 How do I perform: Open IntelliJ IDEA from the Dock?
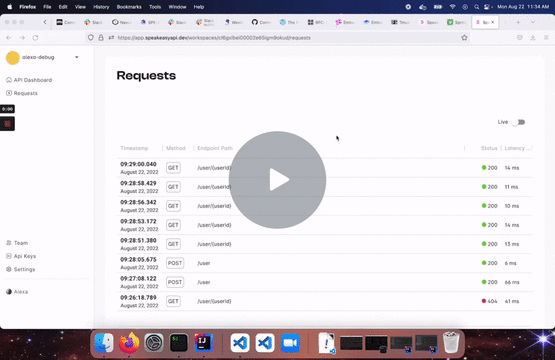point(204,343)
